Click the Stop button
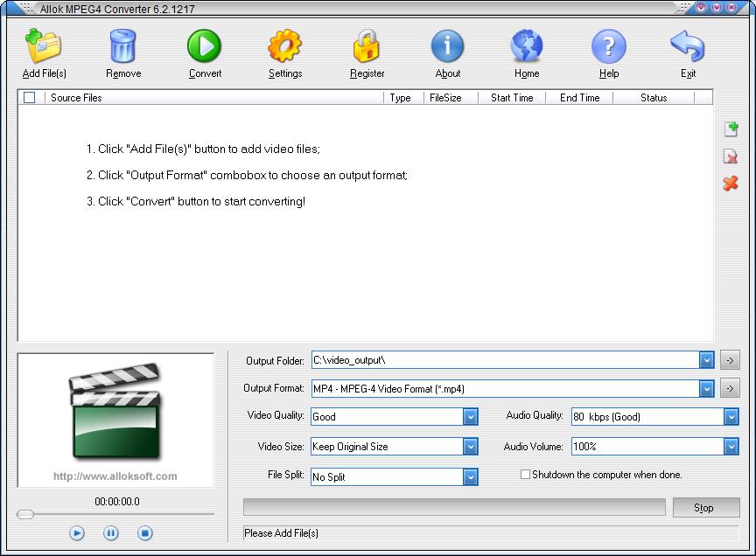 [706, 508]
